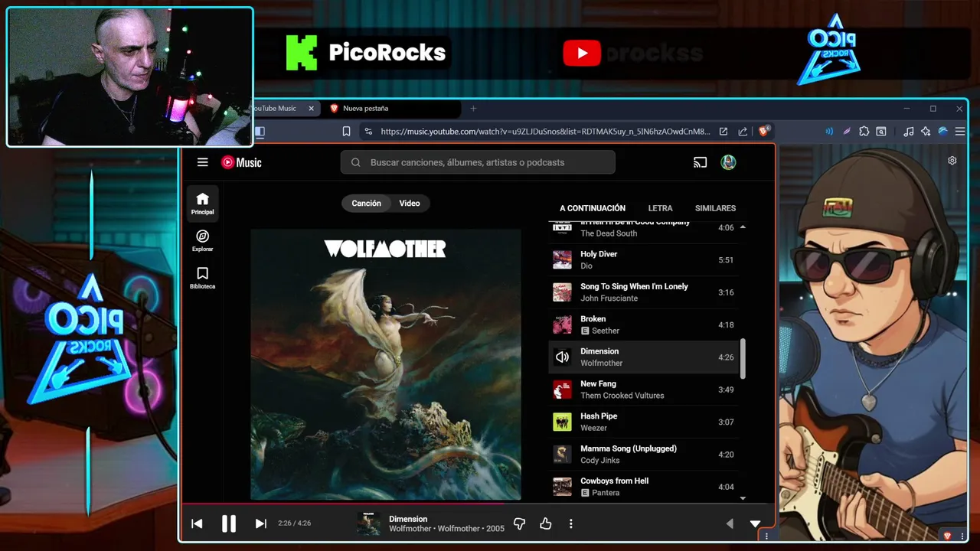The height and width of the screenshot is (551, 980).
Task: Open Brave Leo AI sparkle icon
Action: tap(926, 132)
